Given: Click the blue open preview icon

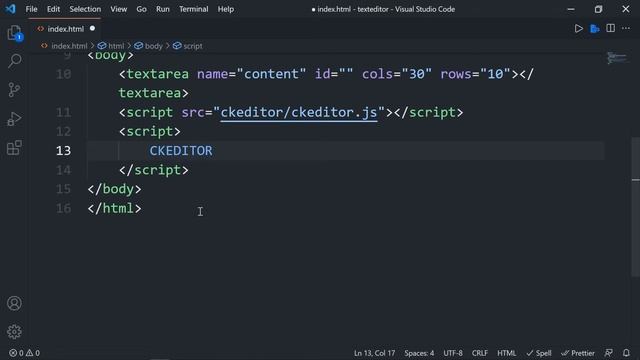Looking at the screenshot, I should point(595,29).
